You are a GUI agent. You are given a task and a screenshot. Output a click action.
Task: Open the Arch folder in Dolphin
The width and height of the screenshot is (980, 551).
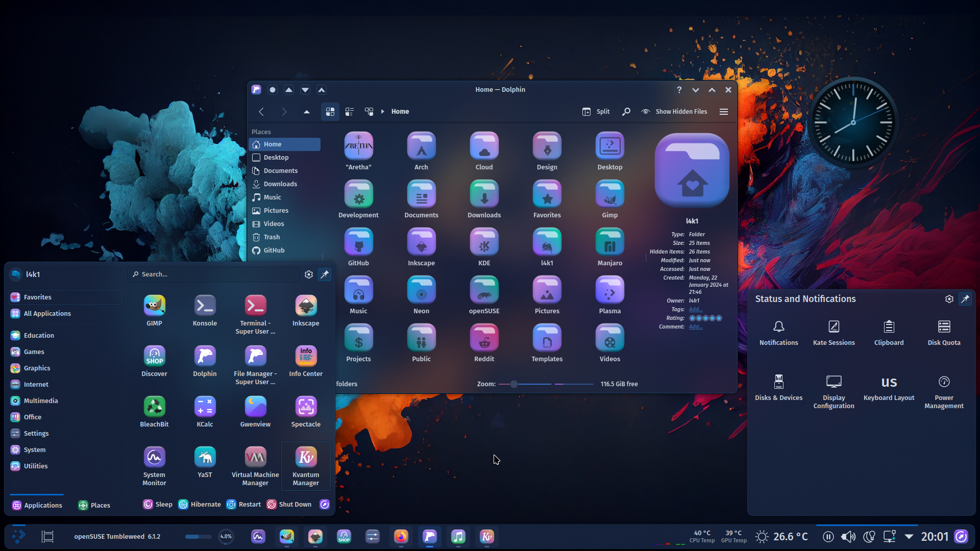tap(421, 151)
